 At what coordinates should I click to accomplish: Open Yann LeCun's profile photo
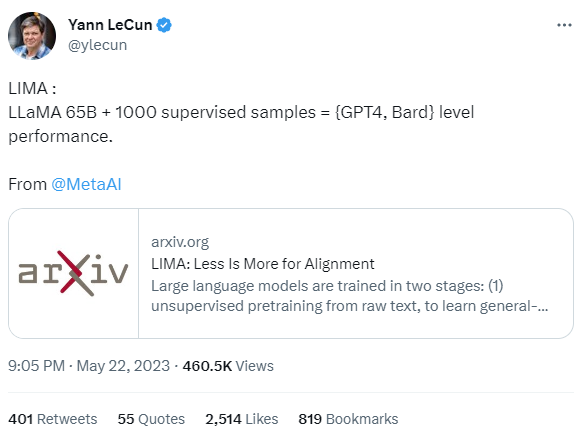coord(32,36)
